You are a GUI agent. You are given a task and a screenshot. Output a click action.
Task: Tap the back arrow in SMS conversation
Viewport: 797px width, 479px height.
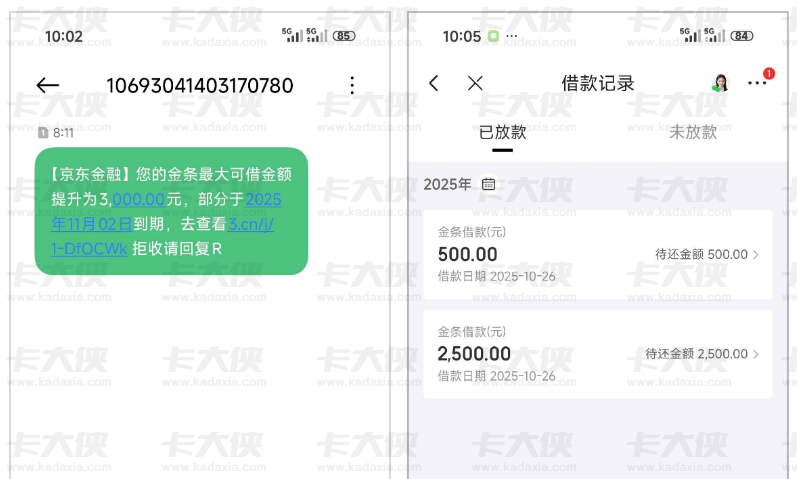[48, 85]
